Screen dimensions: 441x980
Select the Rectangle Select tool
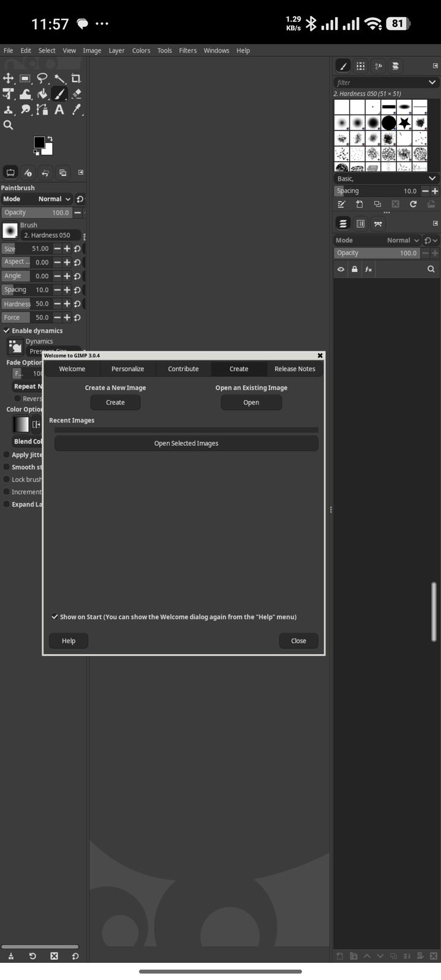[x=25, y=78]
